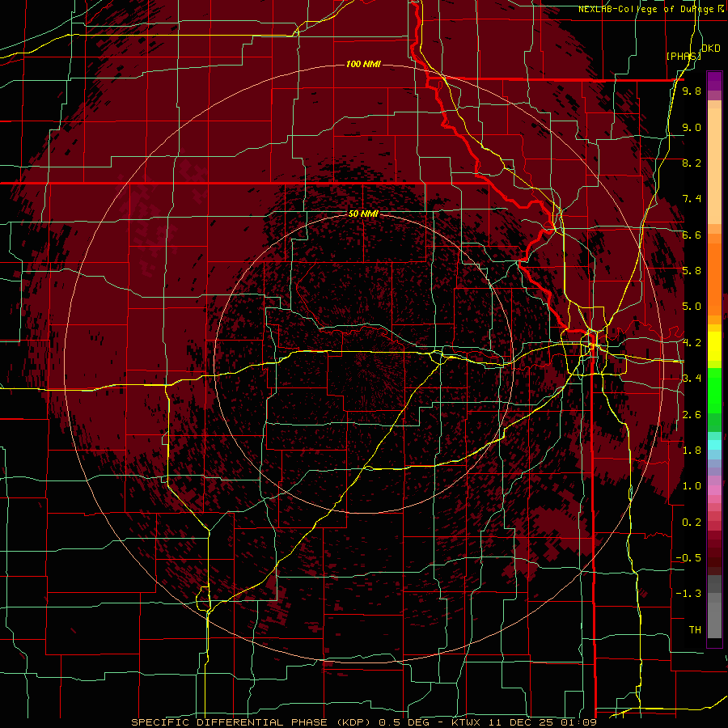
Task: Click the 6.6 value on the color scale
Action: point(692,235)
